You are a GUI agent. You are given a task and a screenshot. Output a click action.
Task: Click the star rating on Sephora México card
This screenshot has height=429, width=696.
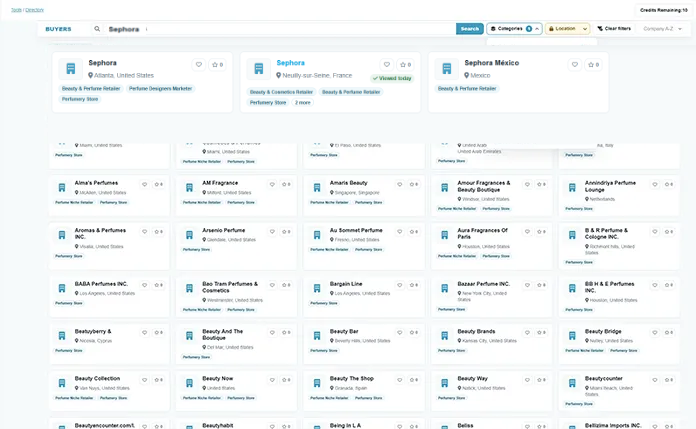point(593,64)
